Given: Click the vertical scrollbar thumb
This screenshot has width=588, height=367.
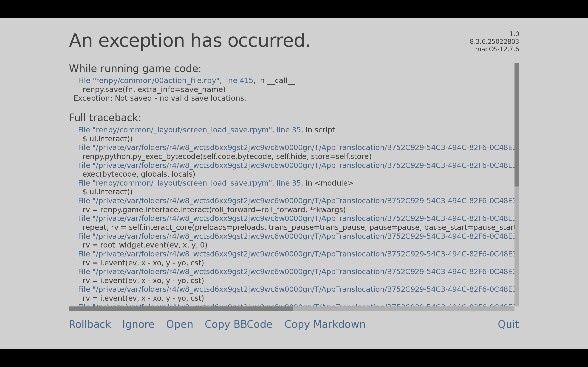Looking at the screenshot, I should point(517,124).
